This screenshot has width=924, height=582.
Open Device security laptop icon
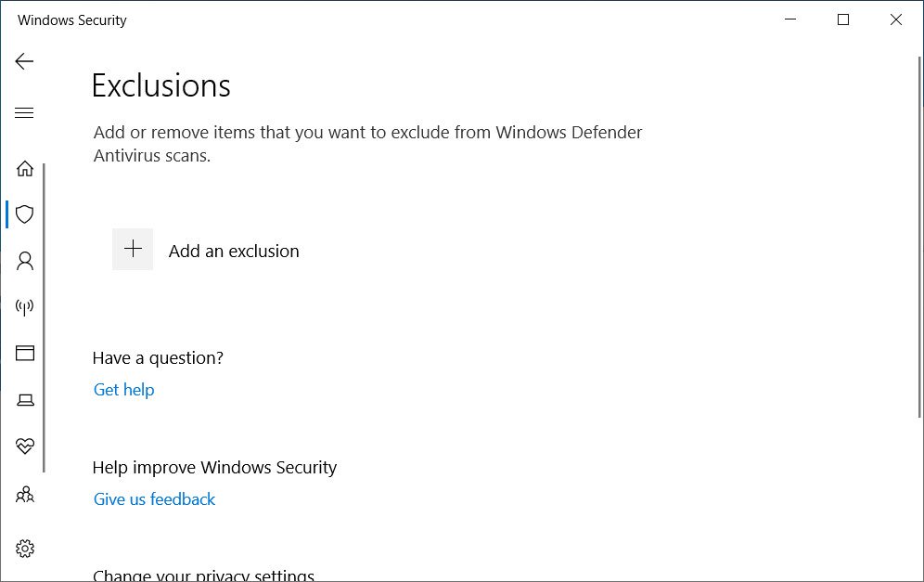(25, 400)
